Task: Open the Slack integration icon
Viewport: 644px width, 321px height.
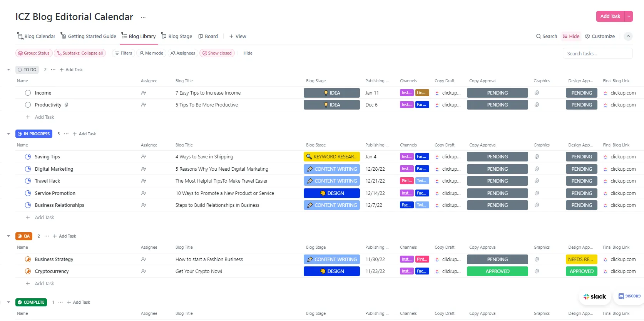Action: pyautogui.click(x=595, y=296)
